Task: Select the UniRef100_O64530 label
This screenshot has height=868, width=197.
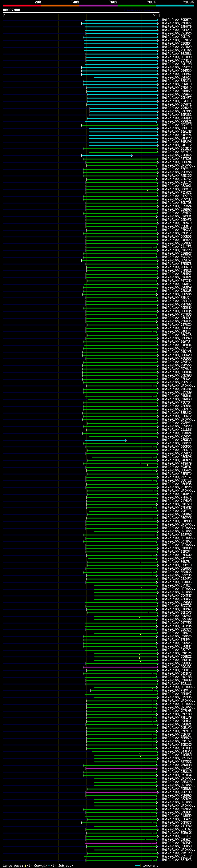Action: click(177, 71)
